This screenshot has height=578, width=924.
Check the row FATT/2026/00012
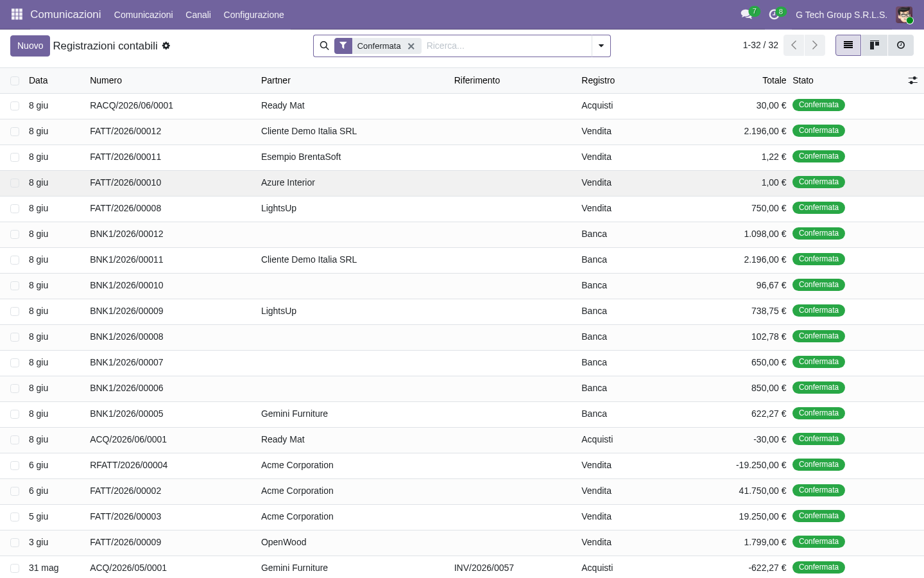(15, 132)
